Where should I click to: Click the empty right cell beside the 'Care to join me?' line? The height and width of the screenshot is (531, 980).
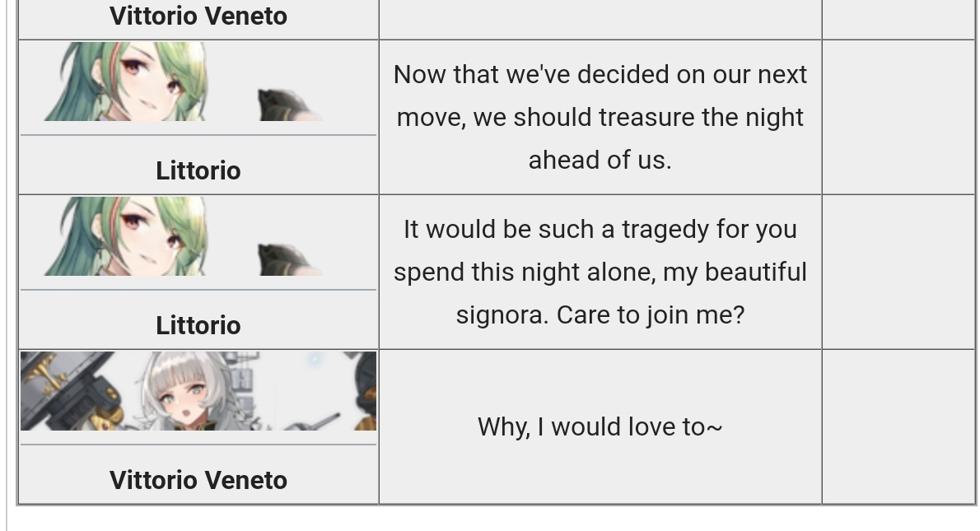(898, 272)
